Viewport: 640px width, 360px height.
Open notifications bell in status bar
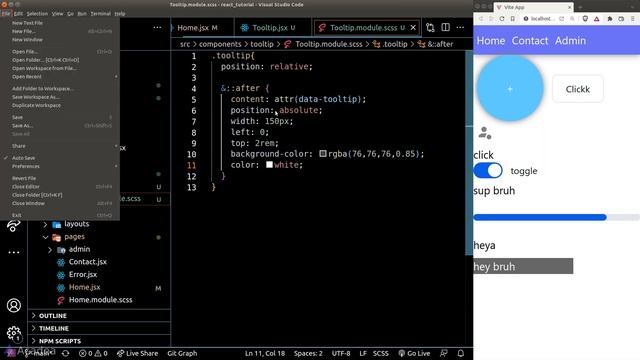(x=460, y=353)
